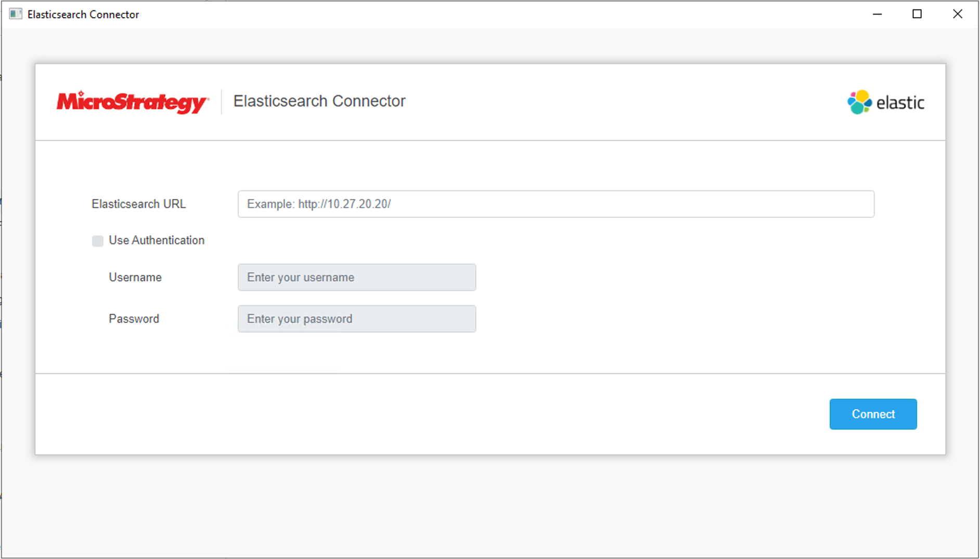Click the Username label

pyautogui.click(x=135, y=277)
